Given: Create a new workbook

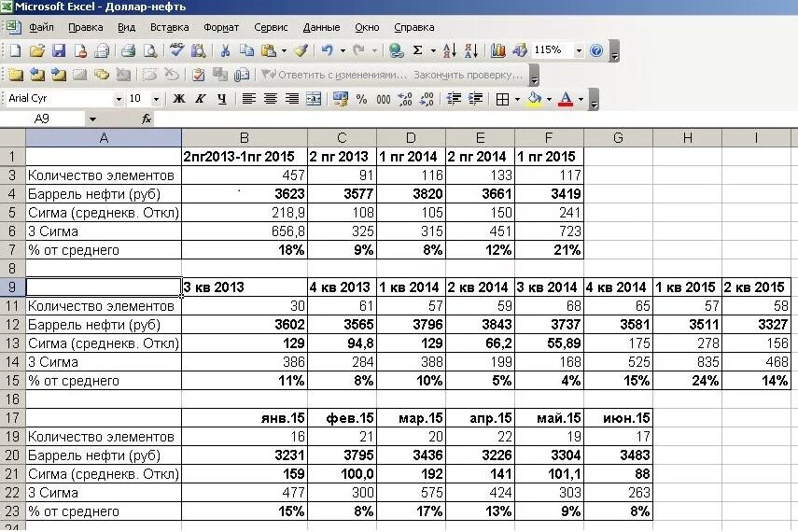Looking at the screenshot, I should [15, 50].
